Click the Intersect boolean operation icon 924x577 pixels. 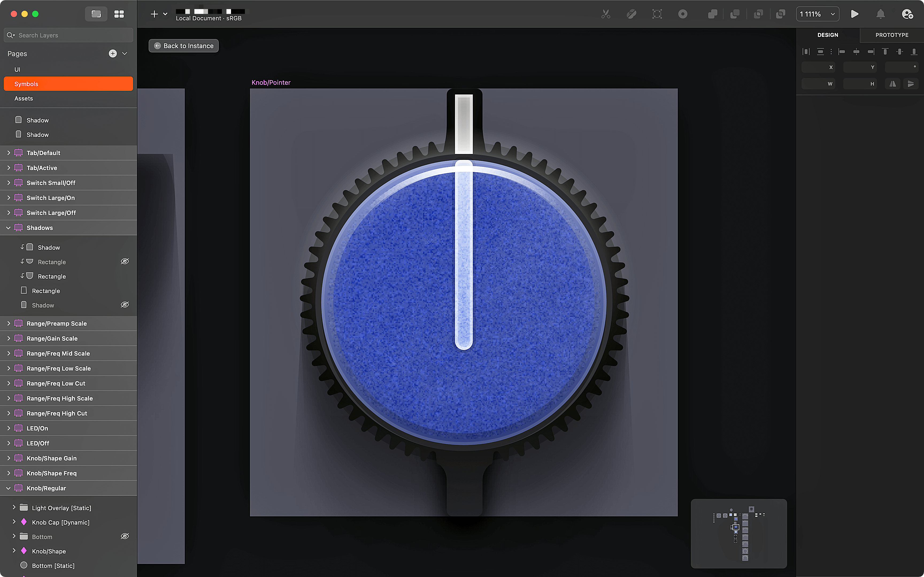click(x=759, y=14)
